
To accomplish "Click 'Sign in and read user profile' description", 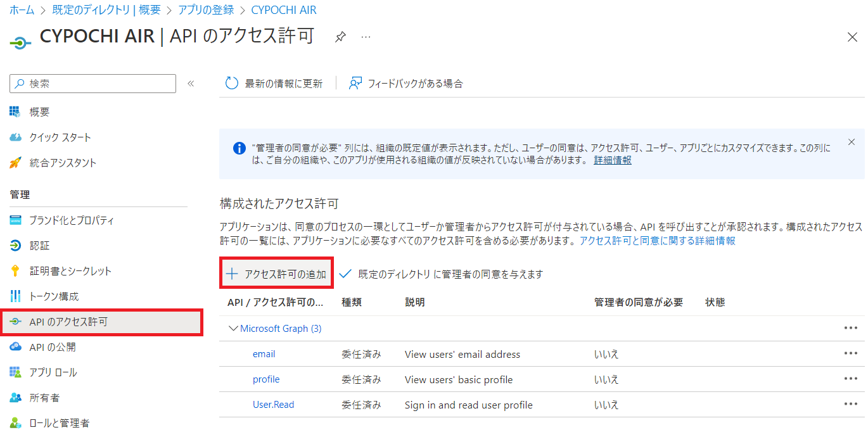I will [x=469, y=405].
